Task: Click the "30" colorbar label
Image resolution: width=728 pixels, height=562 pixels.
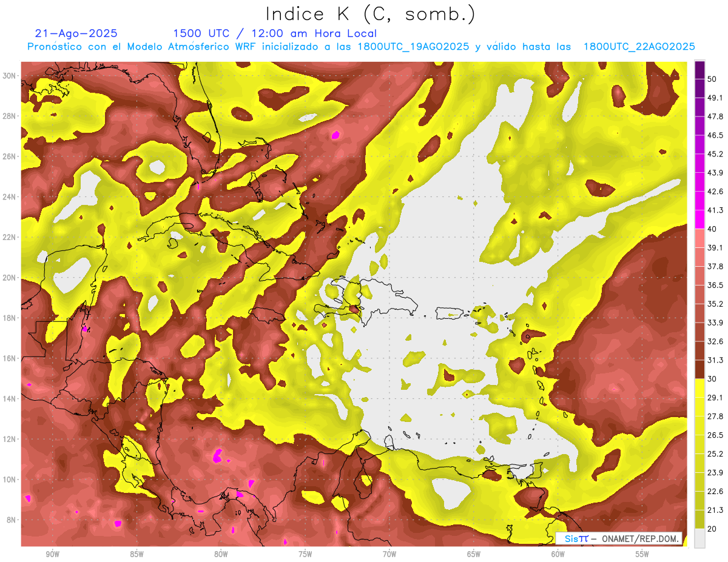Action: pyautogui.click(x=713, y=380)
